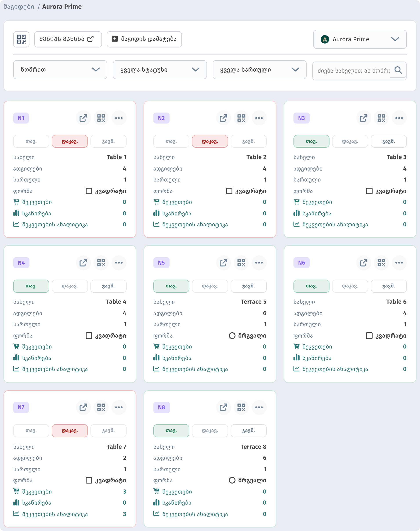Set table N1 status to თავ.
This screenshot has width=420, height=531.
point(31,141)
